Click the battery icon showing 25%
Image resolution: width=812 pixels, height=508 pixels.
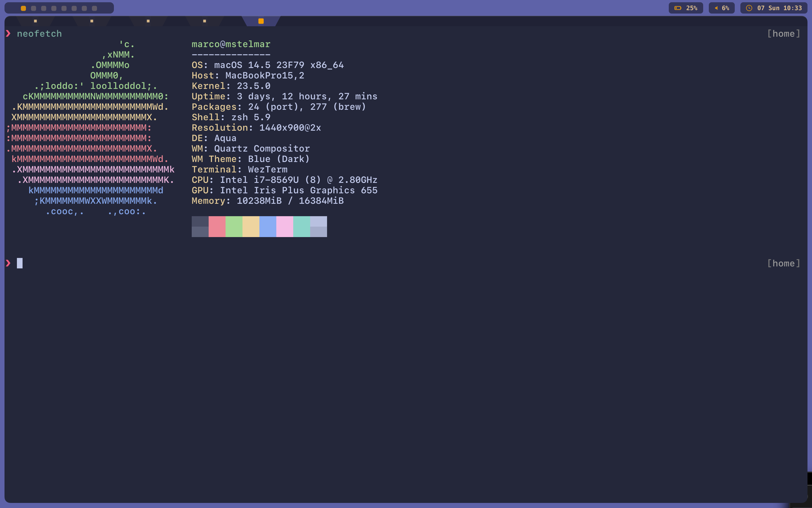coord(678,8)
